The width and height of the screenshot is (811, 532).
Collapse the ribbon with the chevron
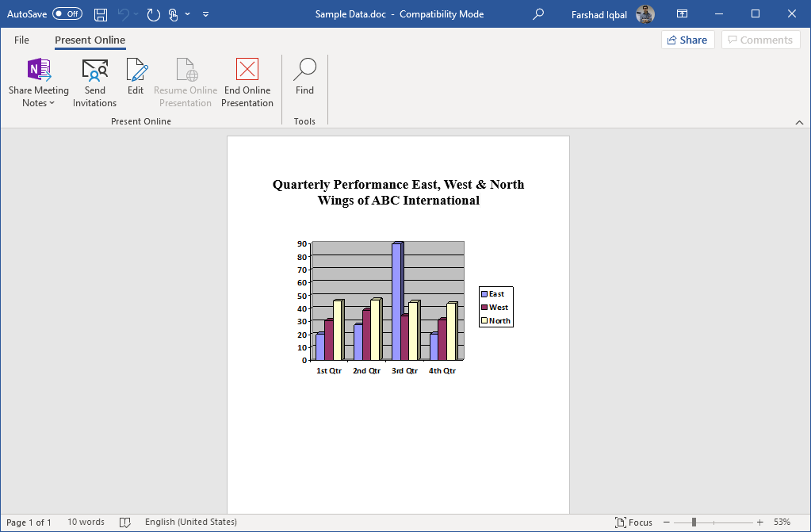coord(800,121)
